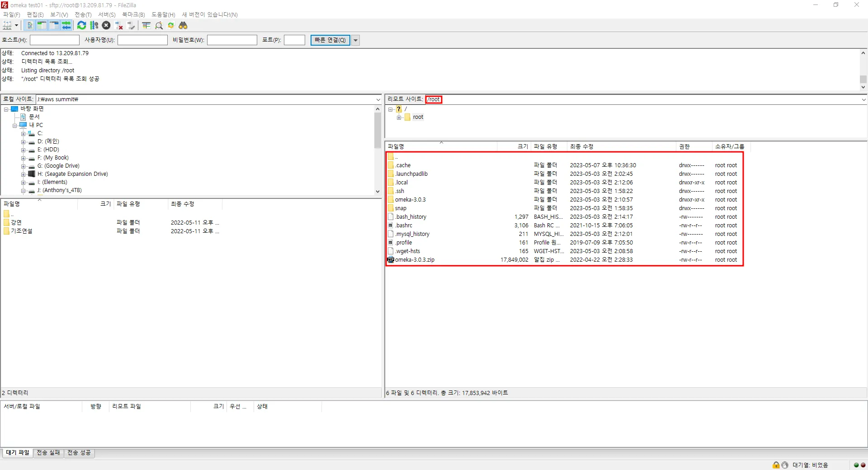The image size is (868, 470).
Task: Reconnect to the last server
Action: (131, 25)
